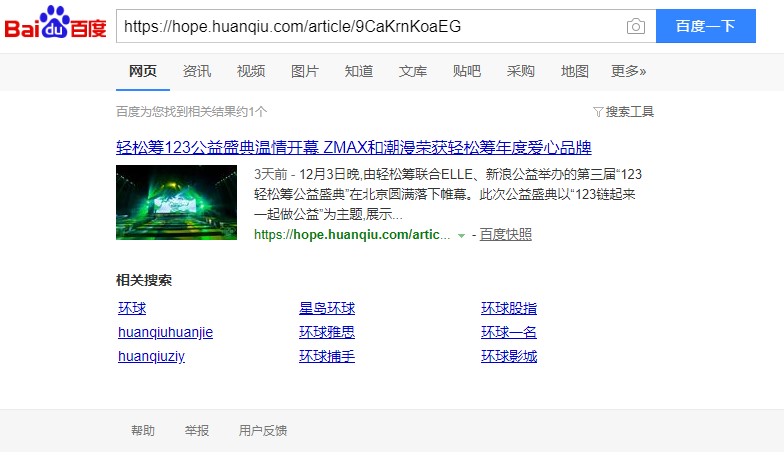Expand the 更多» menu
The width and height of the screenshot is (784, 465).
click(628, 71)
